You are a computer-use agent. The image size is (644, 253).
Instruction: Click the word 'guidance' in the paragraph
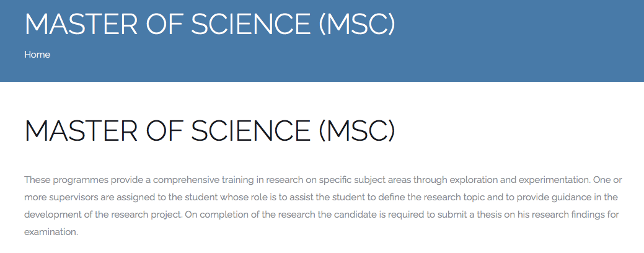572,197
